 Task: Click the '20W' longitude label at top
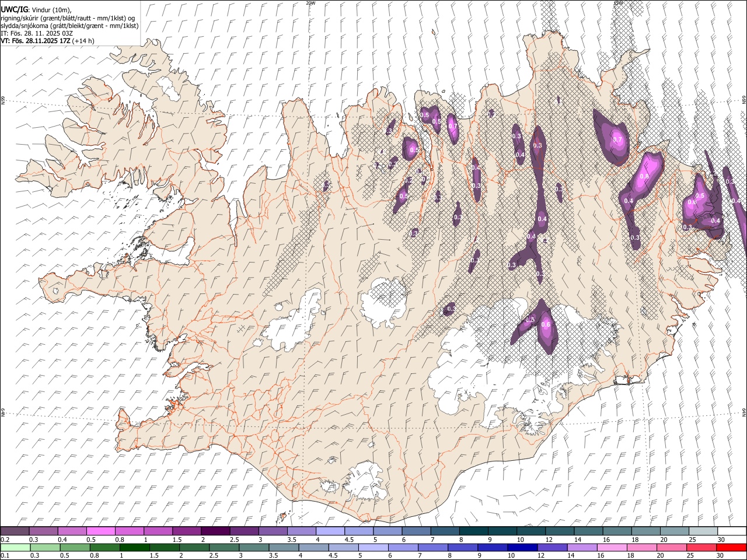[310, 3]
